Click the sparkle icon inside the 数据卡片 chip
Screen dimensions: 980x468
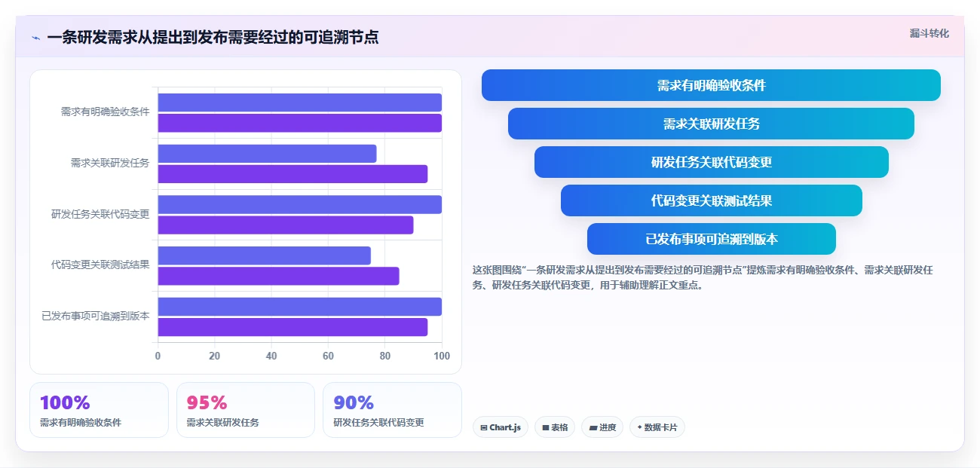pyautogui.click(x=640, y=427)
